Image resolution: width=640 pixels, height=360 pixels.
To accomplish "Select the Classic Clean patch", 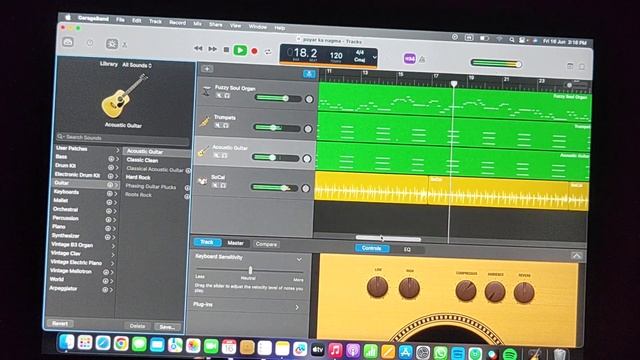I will coord(142,160).
